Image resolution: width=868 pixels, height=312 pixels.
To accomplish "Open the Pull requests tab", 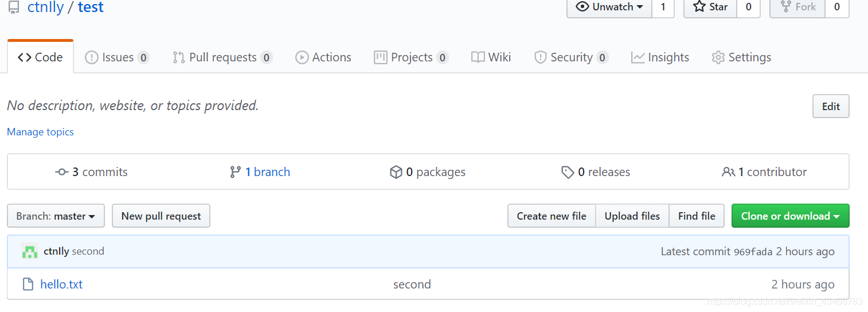I will point(222,57).
